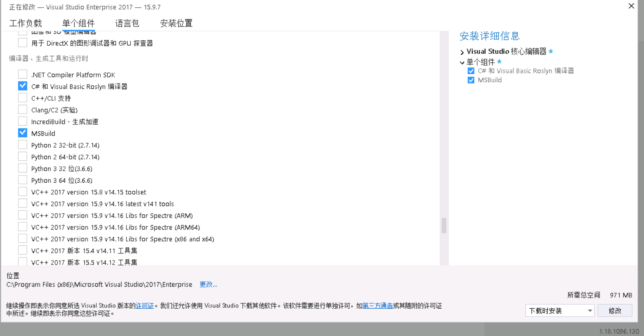644x336 pixels.
Task: Enable VC++ 2017 version 15.8 v14.15 toolset
Action: point(23,192)
